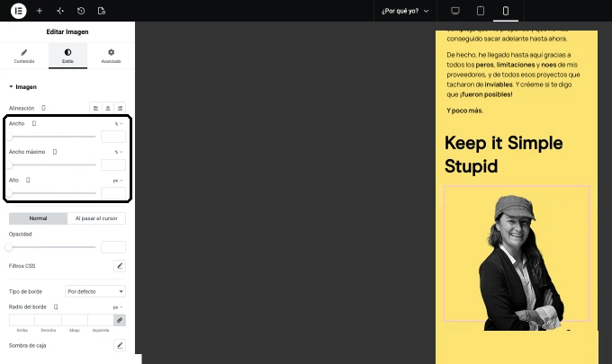
Task: Change the Ancho unit selector
Action: [118, 123]
